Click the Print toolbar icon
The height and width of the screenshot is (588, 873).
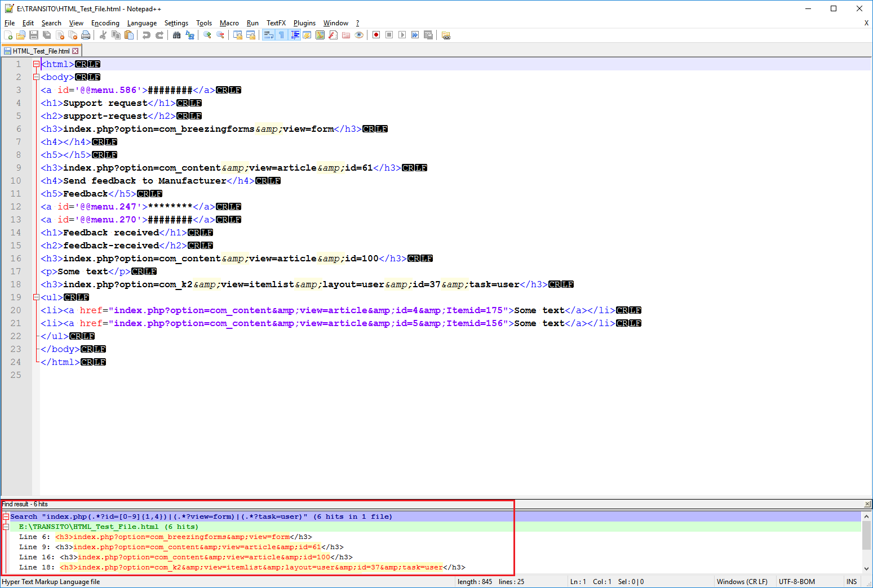tap(86, 35)
